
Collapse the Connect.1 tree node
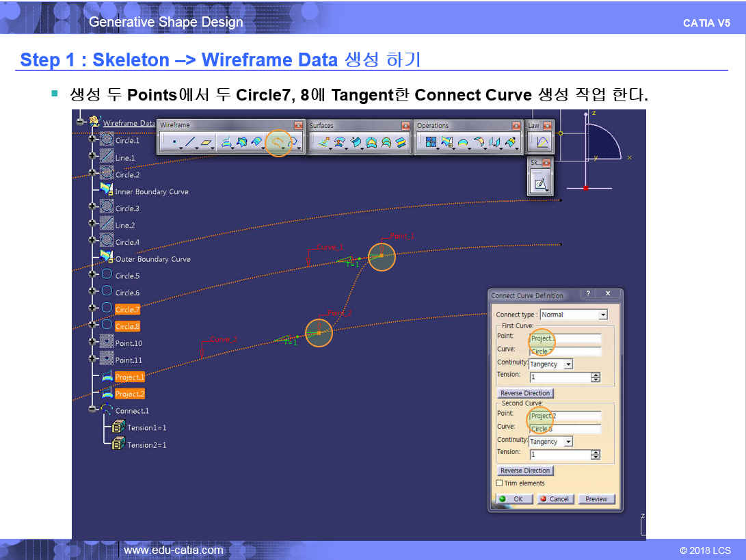[x=92, y=410]
